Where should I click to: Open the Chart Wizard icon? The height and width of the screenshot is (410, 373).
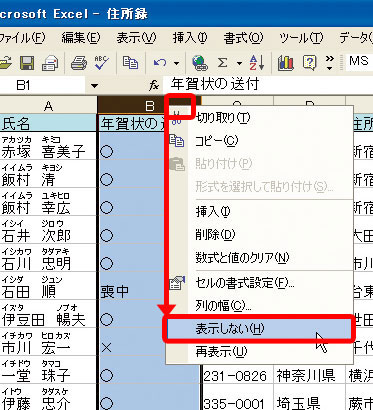pyautogui.click(x=286, y=63)
